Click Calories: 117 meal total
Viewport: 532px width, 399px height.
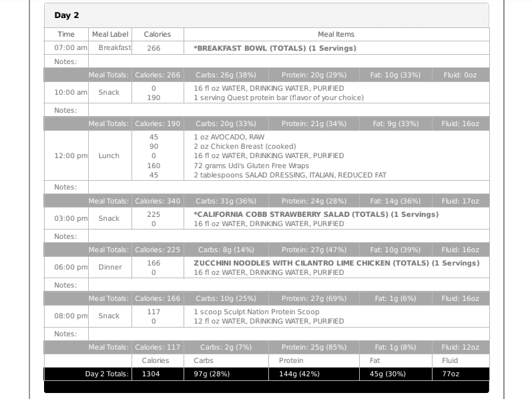pos(158,348)
